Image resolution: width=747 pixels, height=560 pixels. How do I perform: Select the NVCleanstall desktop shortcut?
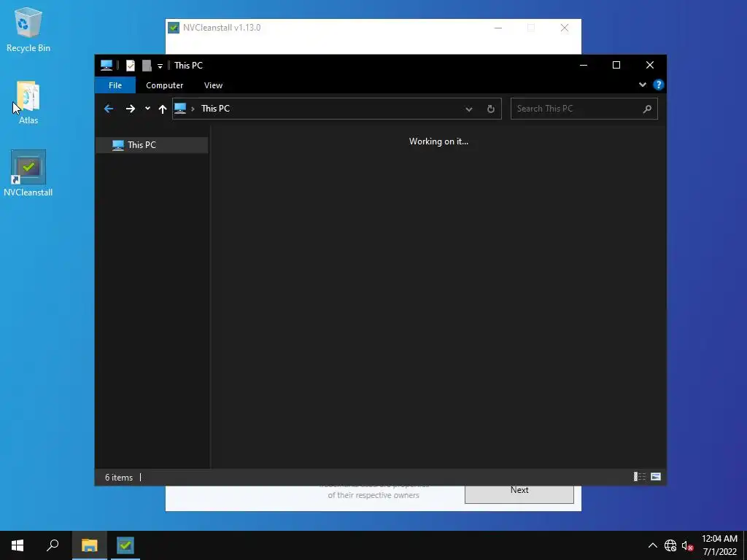pyautogui.click(x=28, y=174)
